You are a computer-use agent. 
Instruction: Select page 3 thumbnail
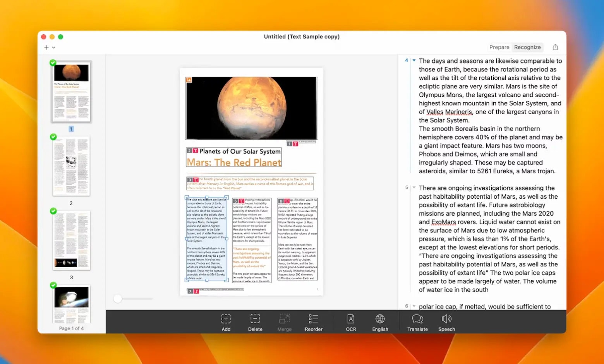(71, 240)
